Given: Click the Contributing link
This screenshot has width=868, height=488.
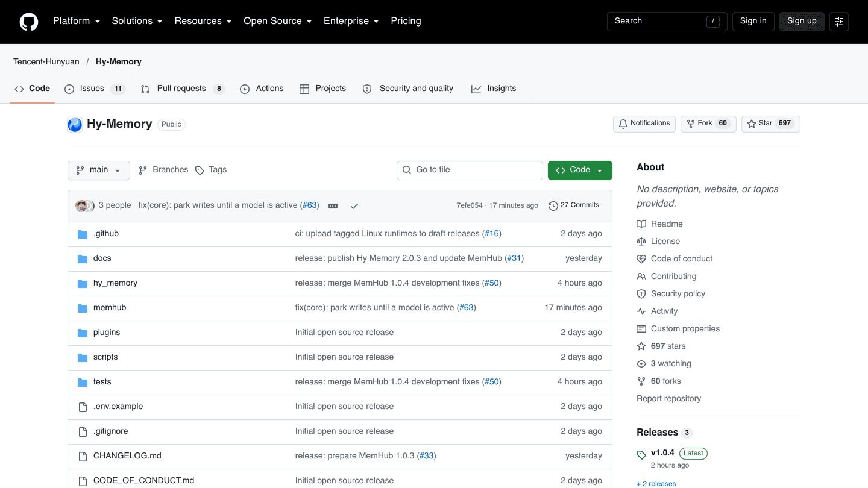Looking at the screenshot, I should click(667, 277).
